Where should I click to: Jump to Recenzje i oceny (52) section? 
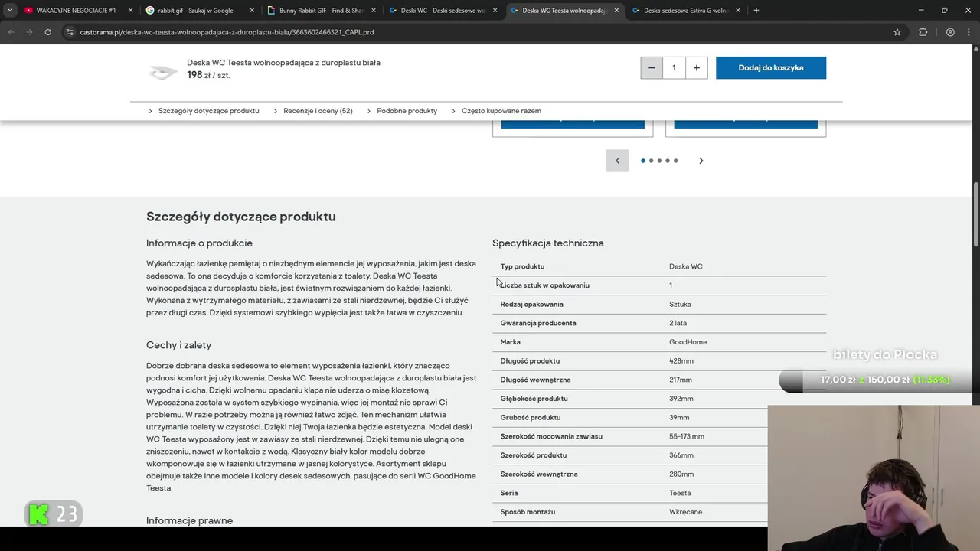pyautogui.click(x=318, y=111)
